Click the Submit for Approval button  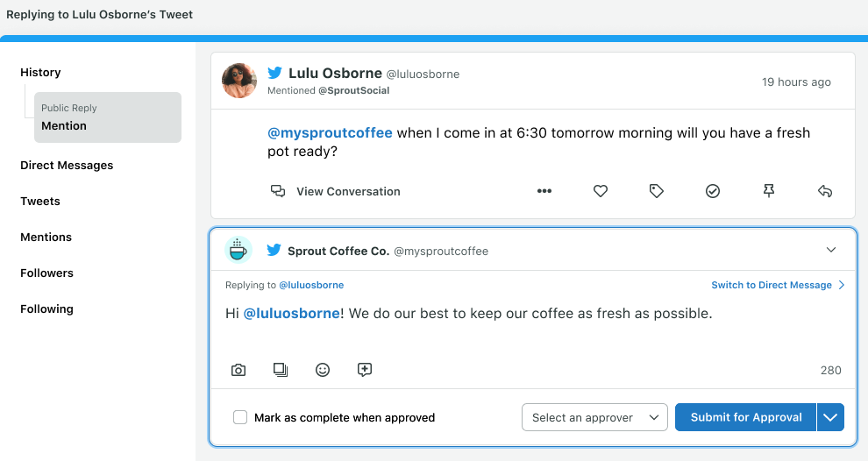tap(745, 417)
